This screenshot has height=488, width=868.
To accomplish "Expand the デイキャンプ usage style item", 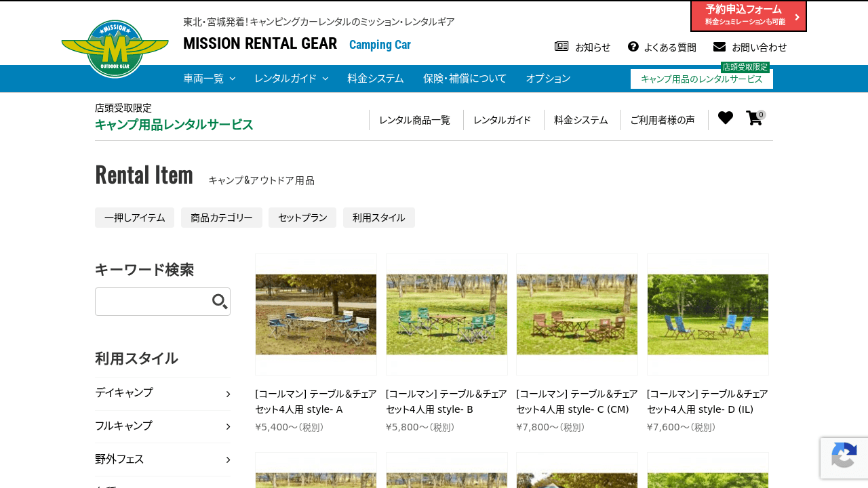I will [163, 393].
